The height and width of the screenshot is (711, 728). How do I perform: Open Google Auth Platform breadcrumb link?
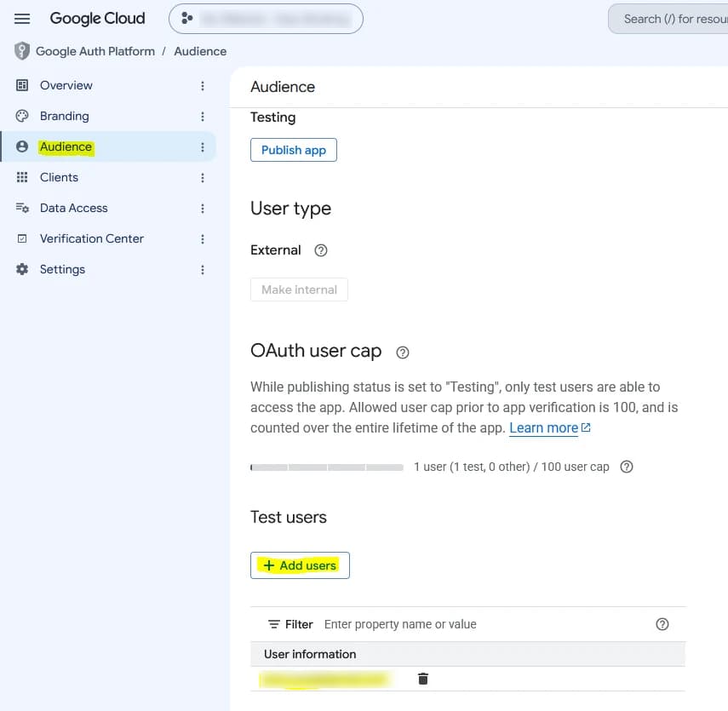click(95, 51)
